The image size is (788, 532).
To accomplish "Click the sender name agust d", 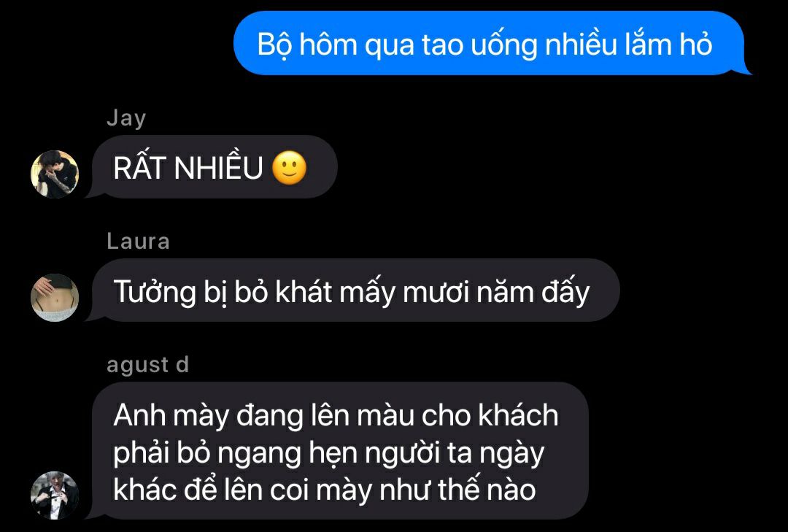I will 147,365.
